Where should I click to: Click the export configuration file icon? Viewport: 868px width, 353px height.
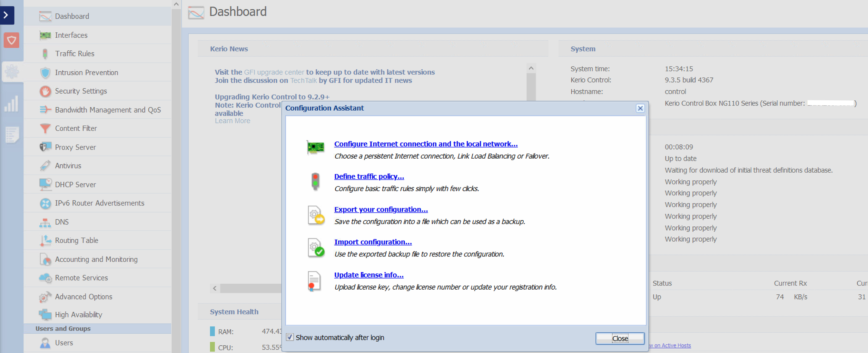[x=316, y=215]
